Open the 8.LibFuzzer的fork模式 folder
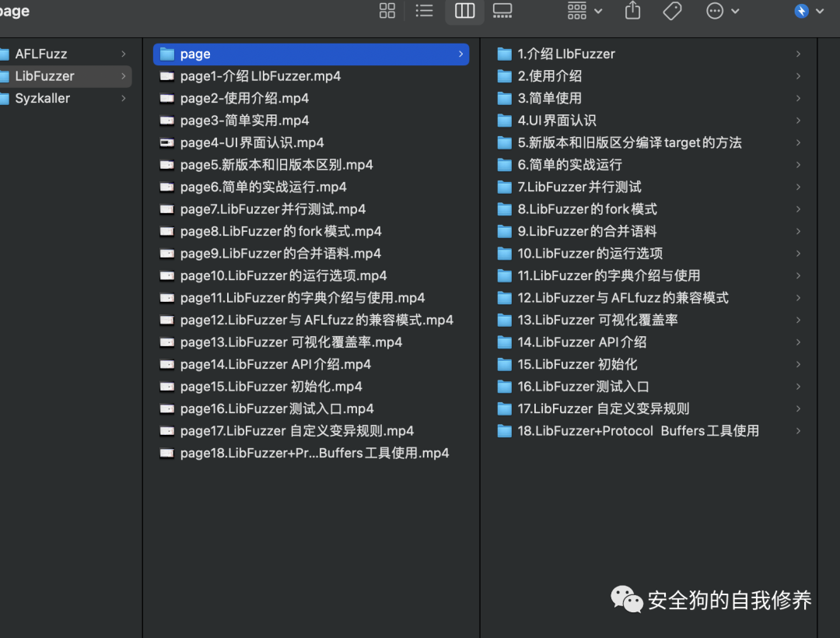 point(649,209)
